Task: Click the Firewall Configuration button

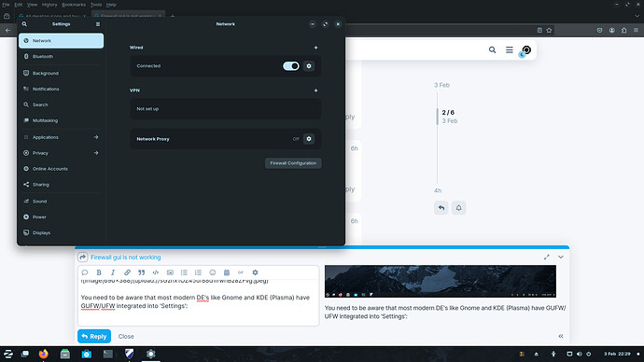Action: [x=293, y=163]
